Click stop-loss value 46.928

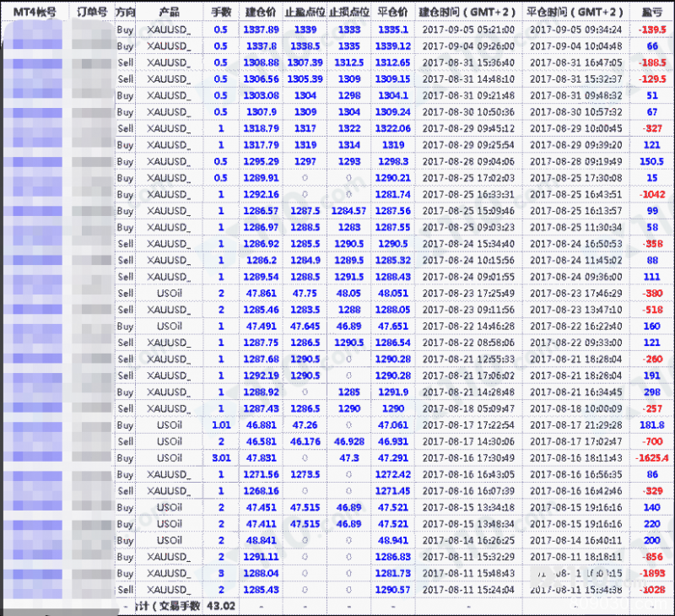point(349,441)
